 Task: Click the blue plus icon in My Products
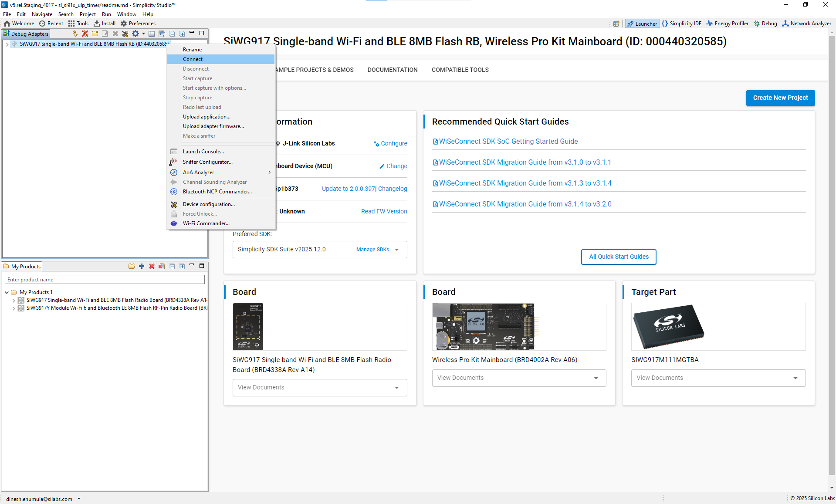[142, 266]
